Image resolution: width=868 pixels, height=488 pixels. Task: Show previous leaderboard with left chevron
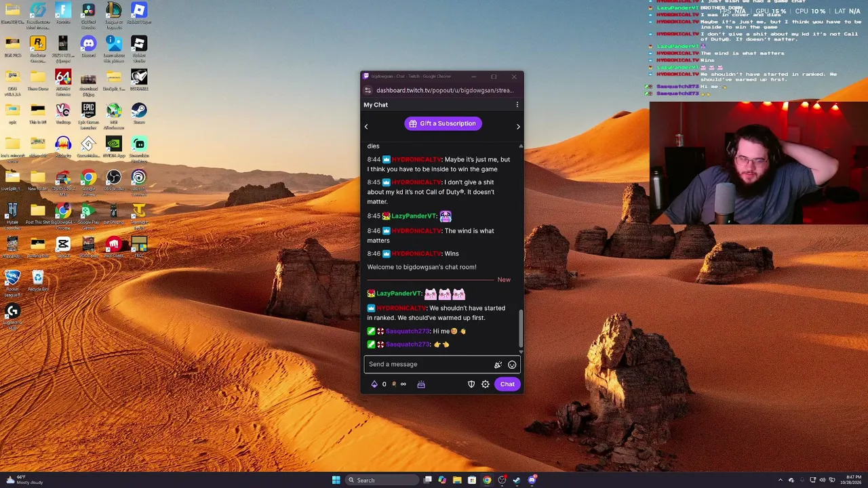(366, 127)
